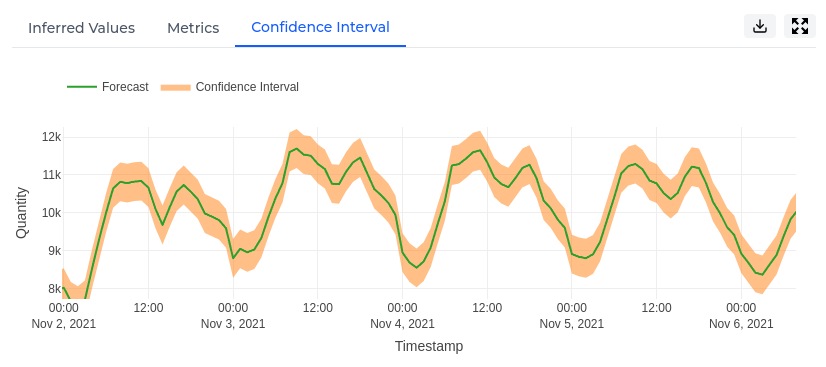The height and width of the screenshot is (367, 826).
Task: Click the Nov 6, 2021 axis label
Action: tap(741, 323)
